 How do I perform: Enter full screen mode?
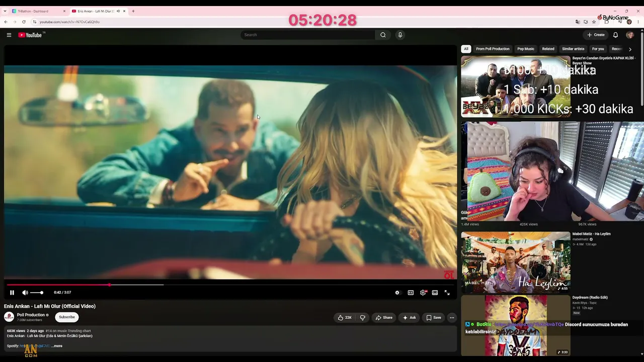click(447, 293)
